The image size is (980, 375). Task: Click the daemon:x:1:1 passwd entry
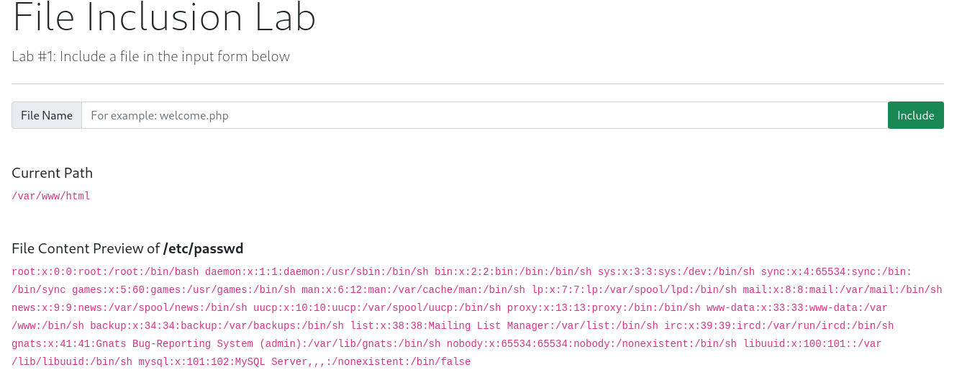tap(317, 272)
